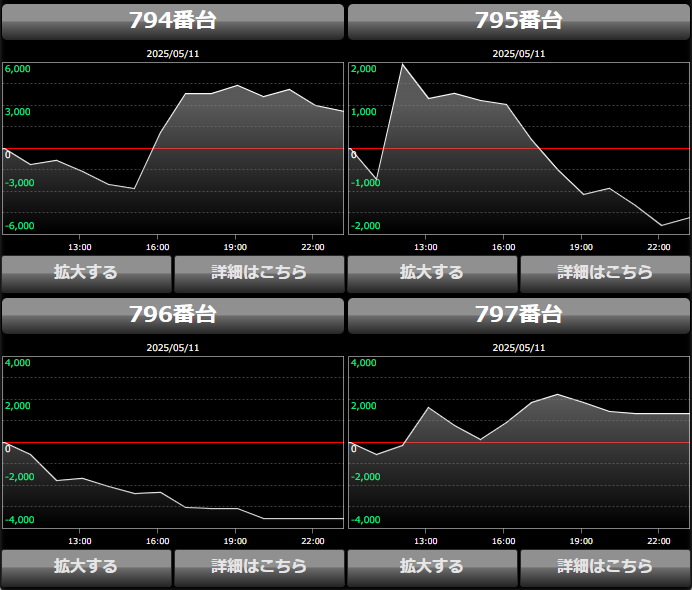Click the -4,000 axis label in 797番台 graph
Screen dimensions: 692x590
click(365, 520)
